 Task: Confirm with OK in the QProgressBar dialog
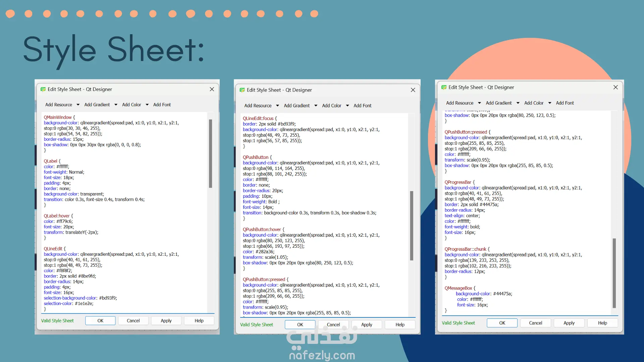point(502,323)
